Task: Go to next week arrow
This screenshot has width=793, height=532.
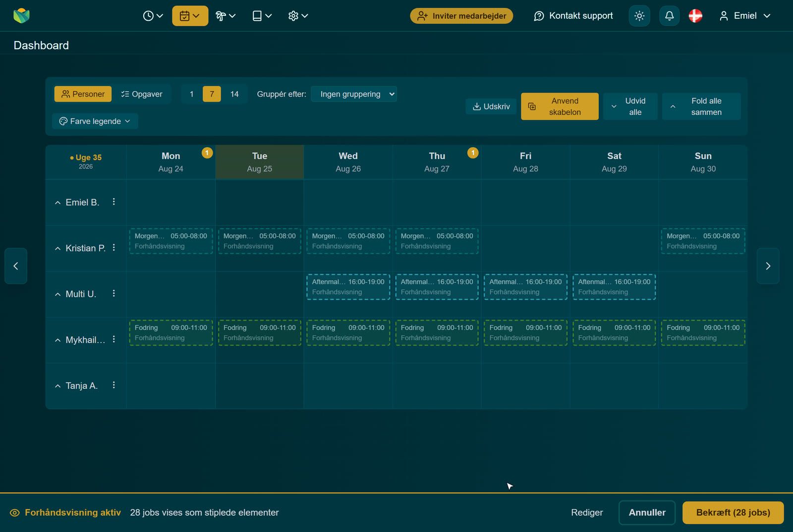Action: pos(768,266)
